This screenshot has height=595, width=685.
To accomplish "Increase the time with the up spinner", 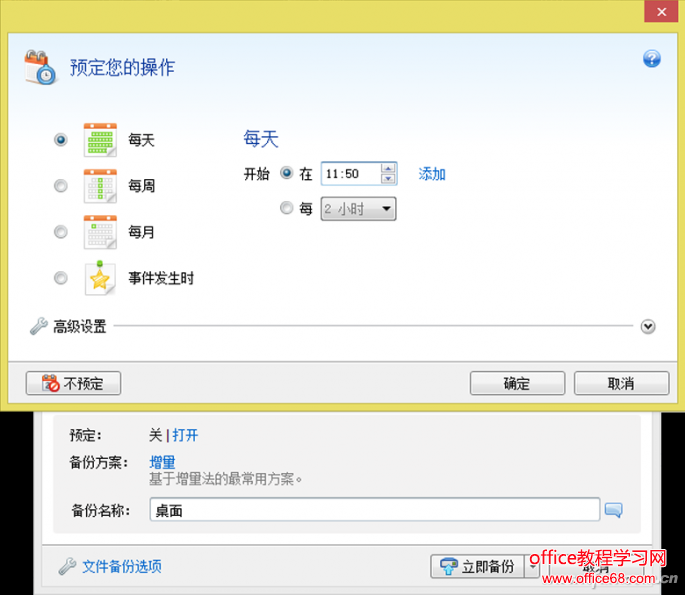I will (x=388, y=168).
